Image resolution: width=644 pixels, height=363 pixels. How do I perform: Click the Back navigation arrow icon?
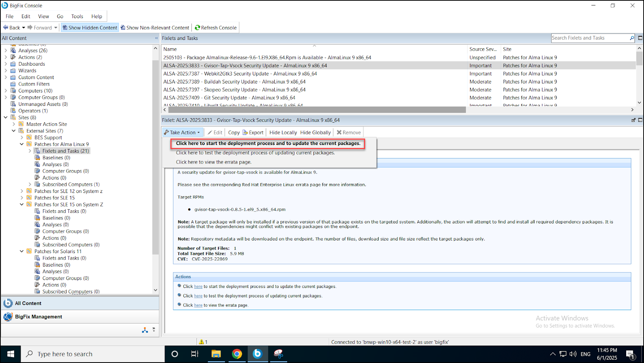pos(6,28)
